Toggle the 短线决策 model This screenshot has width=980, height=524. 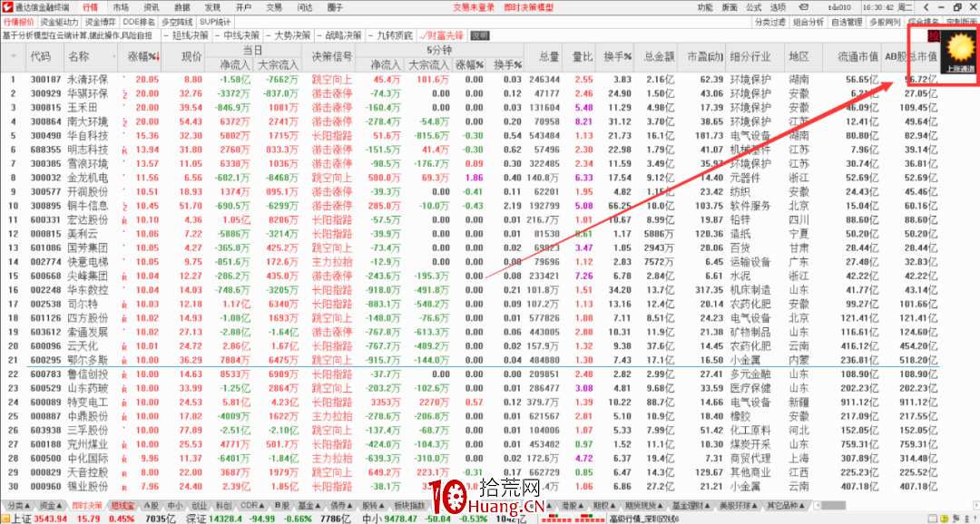click(x=186, y=35)
